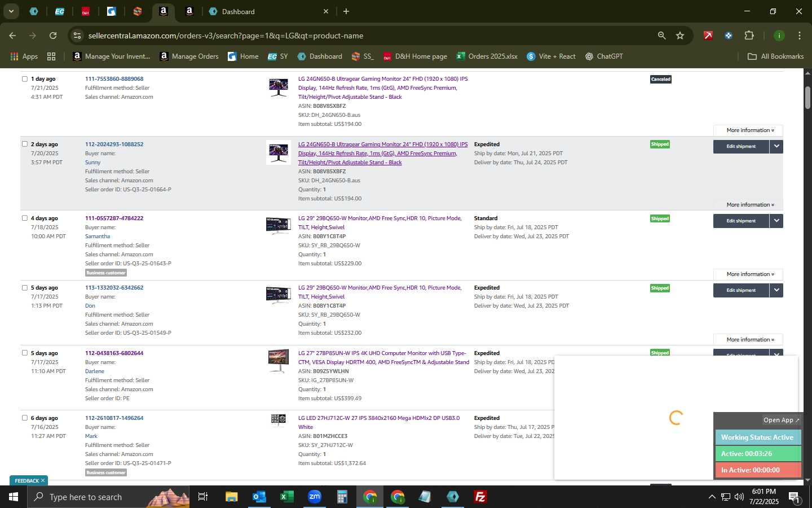The width and height of the screenshot is (812, 508).
Task: Open a new browser tab
Action: pos(346,11)
